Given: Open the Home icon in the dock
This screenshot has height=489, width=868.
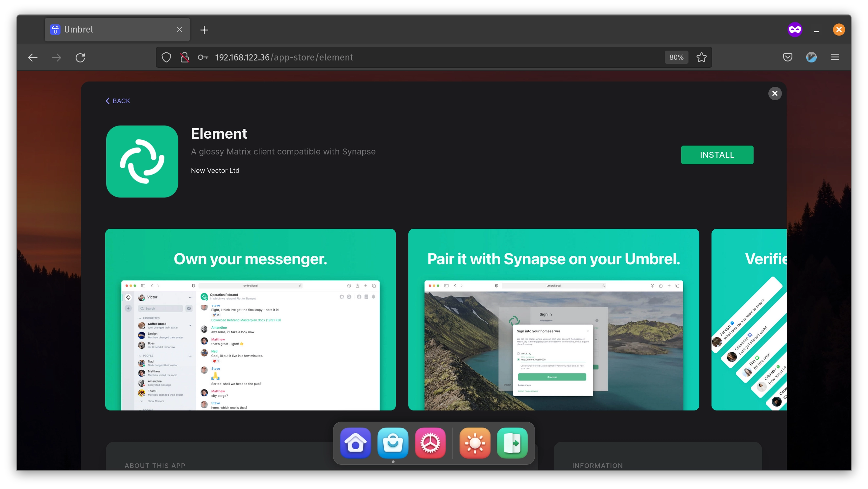Looking at the screenshot, I should (355, 443).
